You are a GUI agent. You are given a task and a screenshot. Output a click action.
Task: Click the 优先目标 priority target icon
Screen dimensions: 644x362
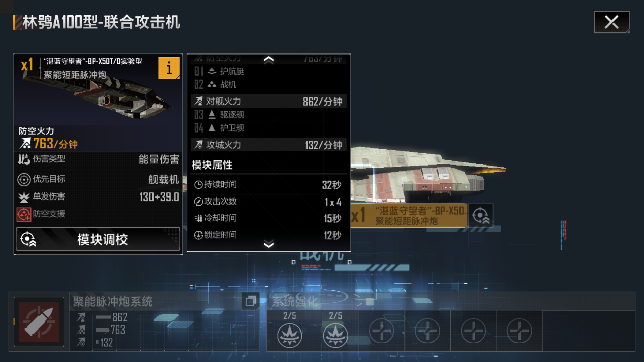click(24, 179)
